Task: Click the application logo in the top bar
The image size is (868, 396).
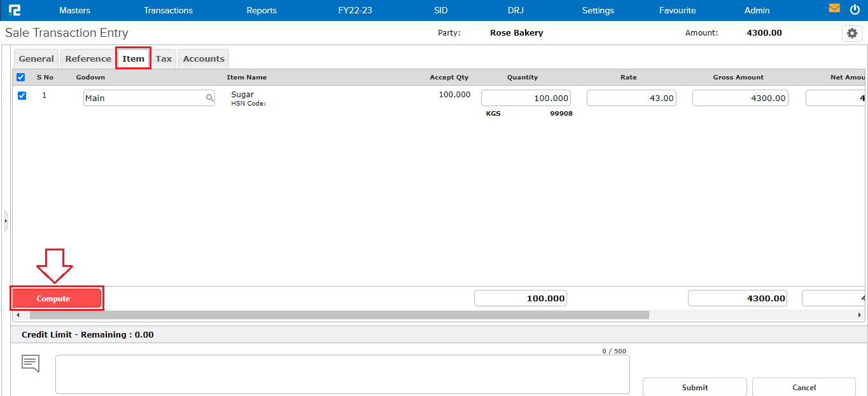Action: pyautogui.click(x=15, y=10)
